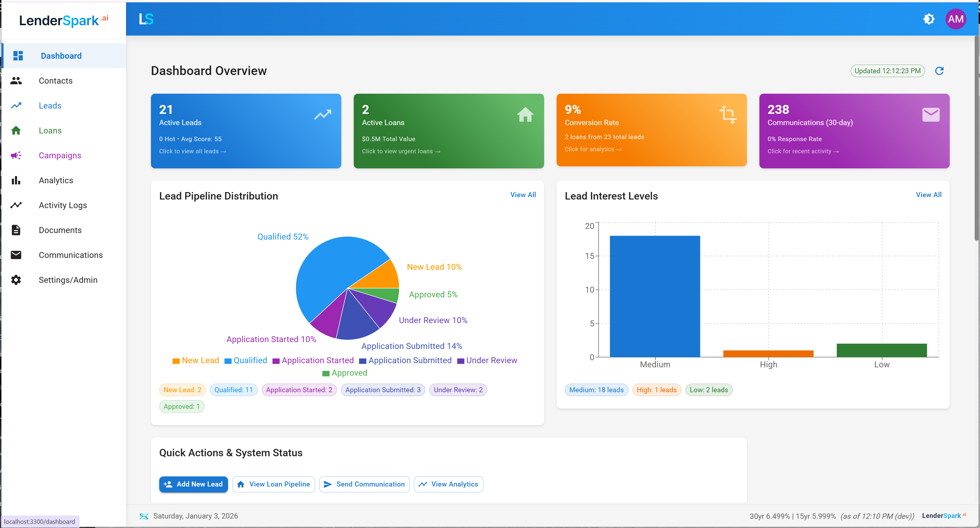Open View All for Lead Interest Levels

928,194
